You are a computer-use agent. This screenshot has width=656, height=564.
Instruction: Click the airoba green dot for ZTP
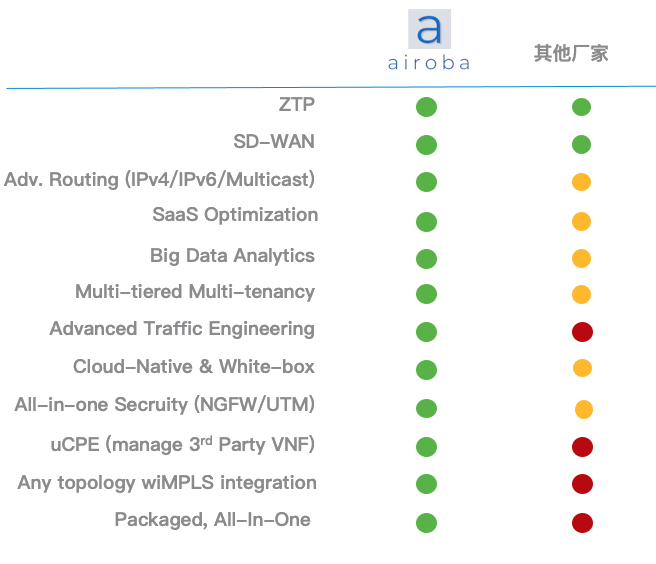(x=427, y=107)
